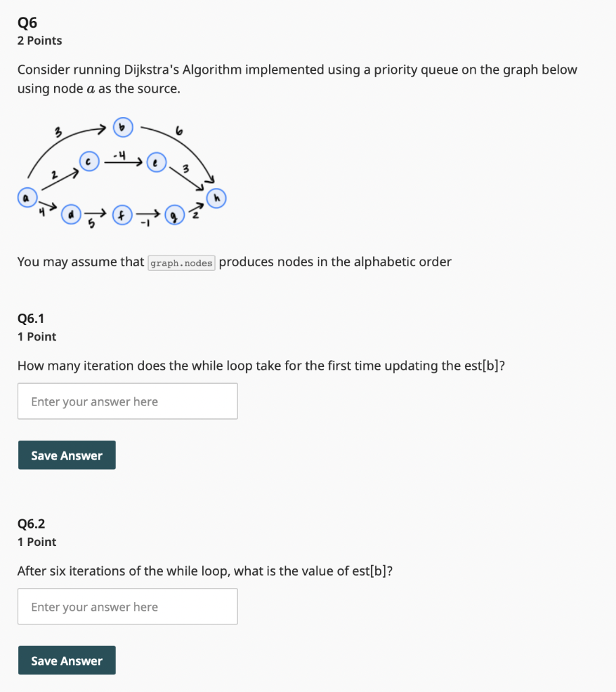Click the graph diagram image
The image size is (616, 692).
[122, 172]
